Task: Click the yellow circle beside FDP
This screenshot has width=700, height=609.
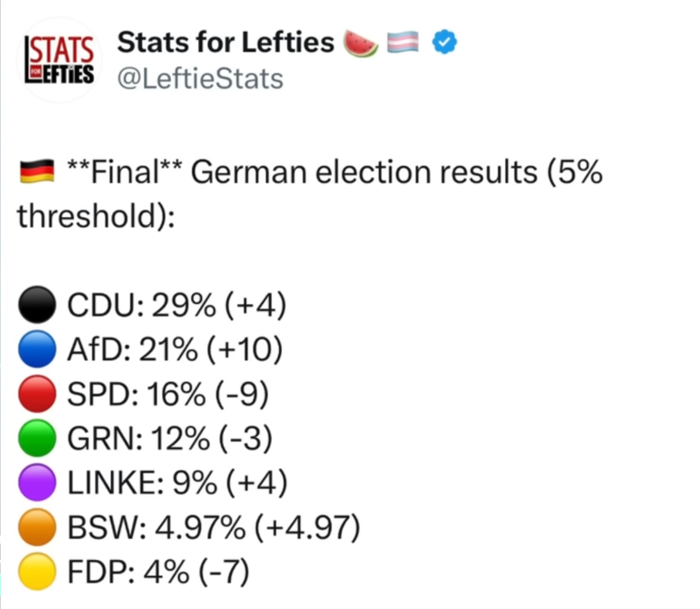Action: click(37, 571)
